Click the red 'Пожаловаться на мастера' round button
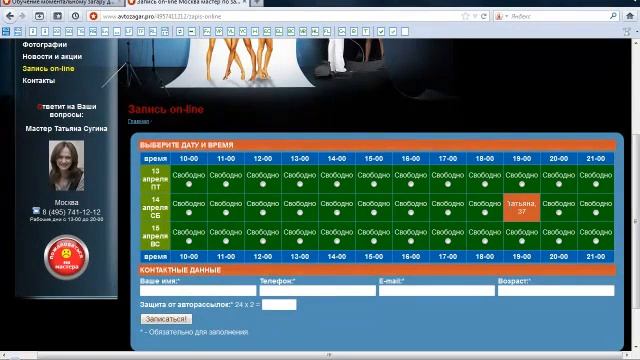640x360 pixels. (66, 257)
